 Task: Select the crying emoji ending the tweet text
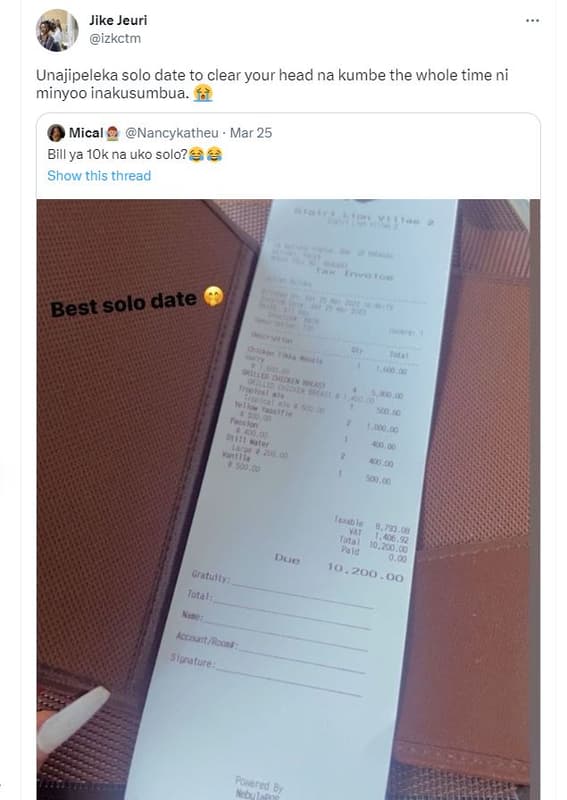203,93
